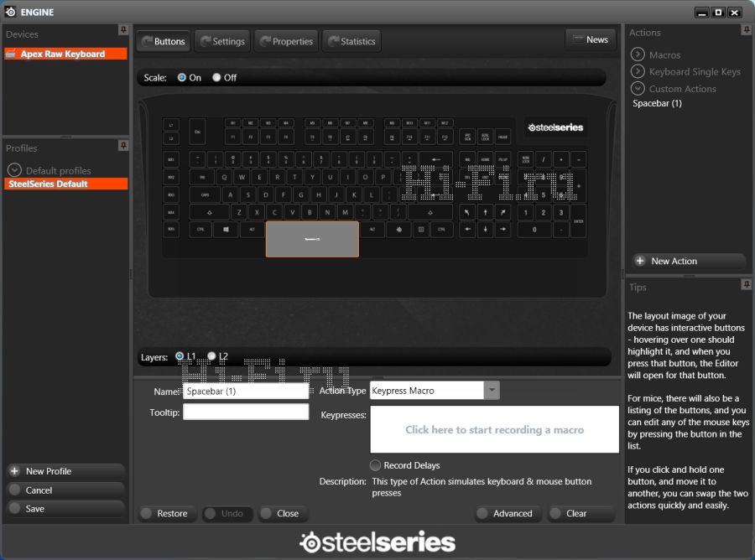This screenshot has height=560, width=755.
Task: Enable Record Delays option
Action: coord(375,465)
